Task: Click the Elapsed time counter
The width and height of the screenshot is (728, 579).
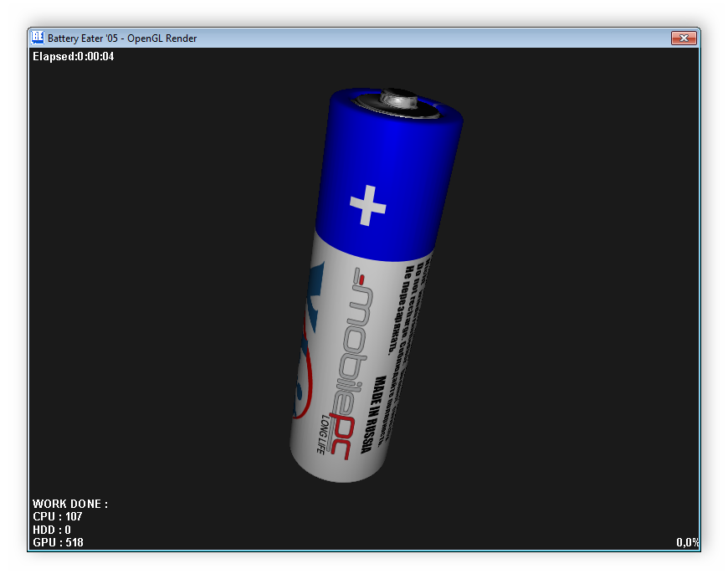Action: (x=73, y=57)
